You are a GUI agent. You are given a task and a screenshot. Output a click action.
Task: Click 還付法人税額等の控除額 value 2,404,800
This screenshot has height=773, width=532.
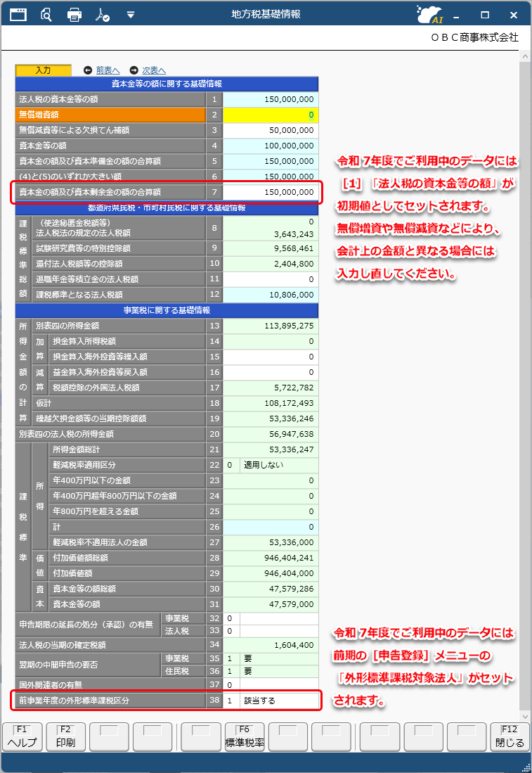pos(271,264)
